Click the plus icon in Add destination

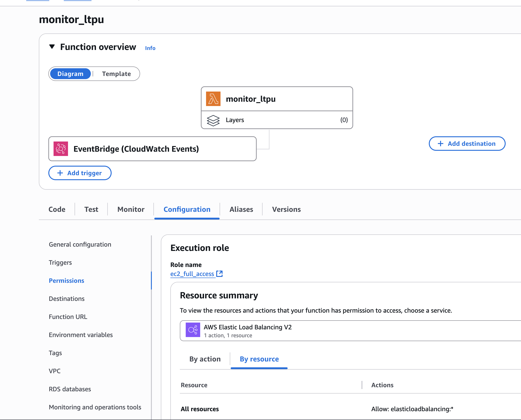coord(441,144)
